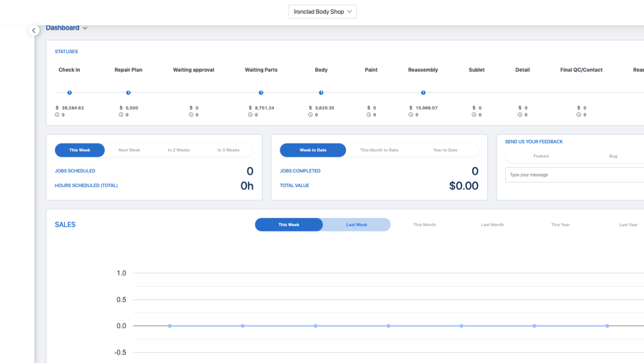The image size is (644, 363).
Task: Click the clock icon under Paint
Action: coord(369,115)
